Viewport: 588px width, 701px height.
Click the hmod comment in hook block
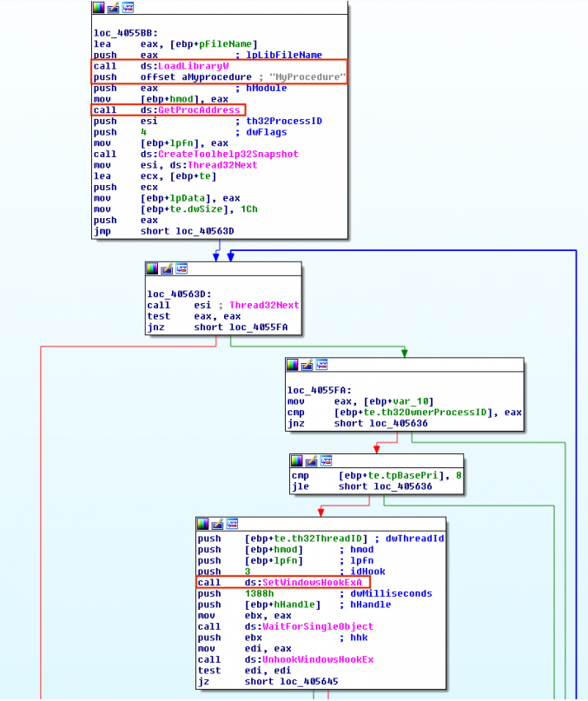tap(361, 550)
